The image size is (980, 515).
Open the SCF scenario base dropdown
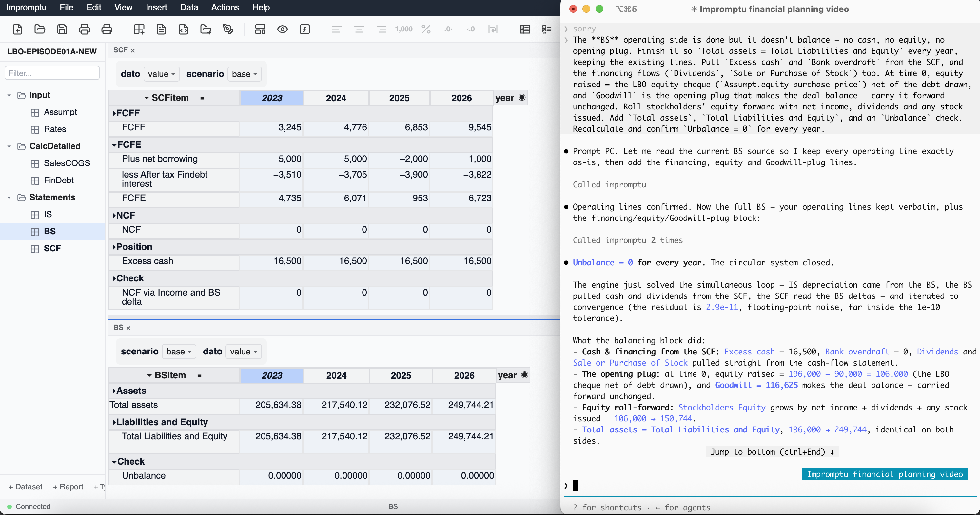[244, 74]
